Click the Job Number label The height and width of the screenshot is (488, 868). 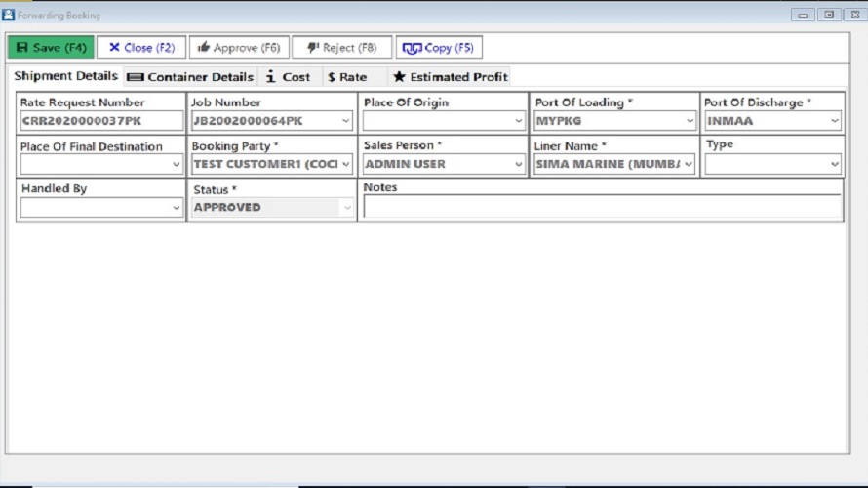pyautogui.click(x=226, y=102)
